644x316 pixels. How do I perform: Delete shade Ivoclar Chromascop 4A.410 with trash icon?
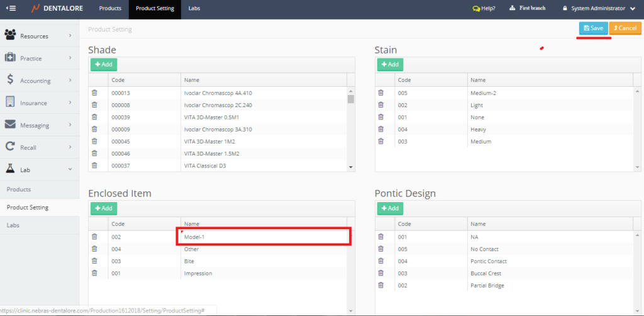pos(95,93)
